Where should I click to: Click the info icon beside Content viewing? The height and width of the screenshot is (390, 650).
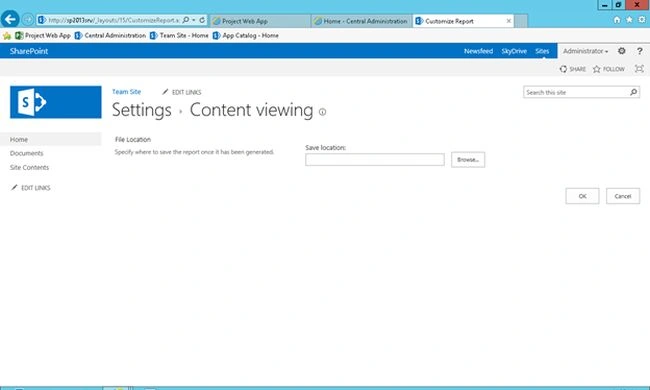coord(322,111)
